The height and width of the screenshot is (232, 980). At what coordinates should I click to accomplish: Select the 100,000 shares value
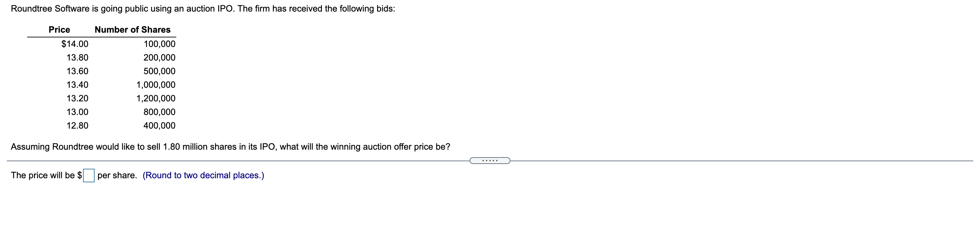pyautogui.click(x=160, y=44)
